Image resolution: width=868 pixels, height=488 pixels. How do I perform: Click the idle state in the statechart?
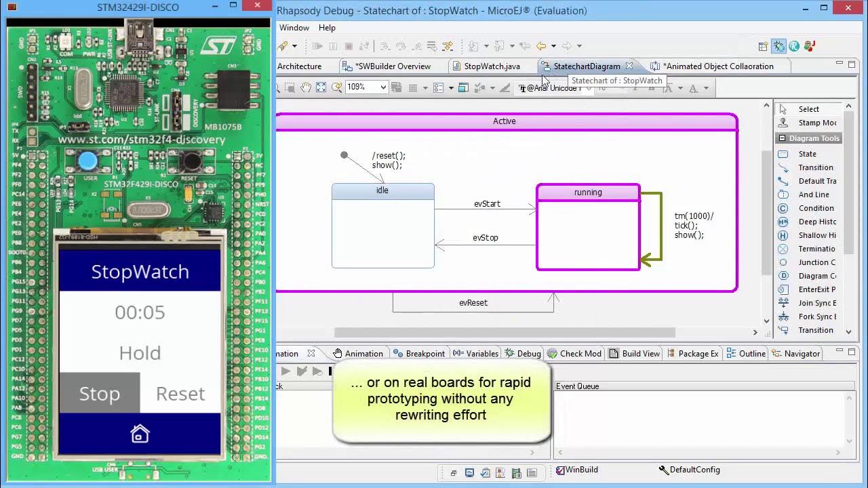coord(383,226)
